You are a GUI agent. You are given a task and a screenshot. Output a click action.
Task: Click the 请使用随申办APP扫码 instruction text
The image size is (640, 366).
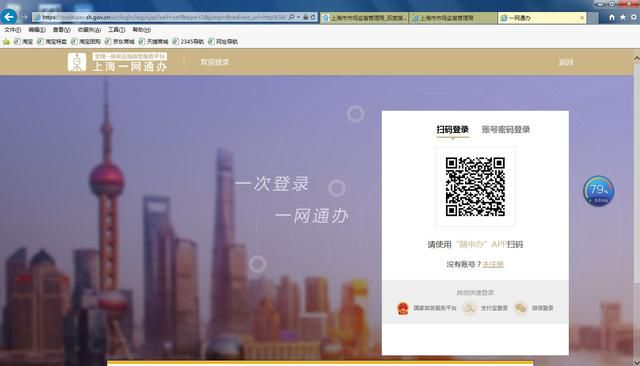[475, 244]
